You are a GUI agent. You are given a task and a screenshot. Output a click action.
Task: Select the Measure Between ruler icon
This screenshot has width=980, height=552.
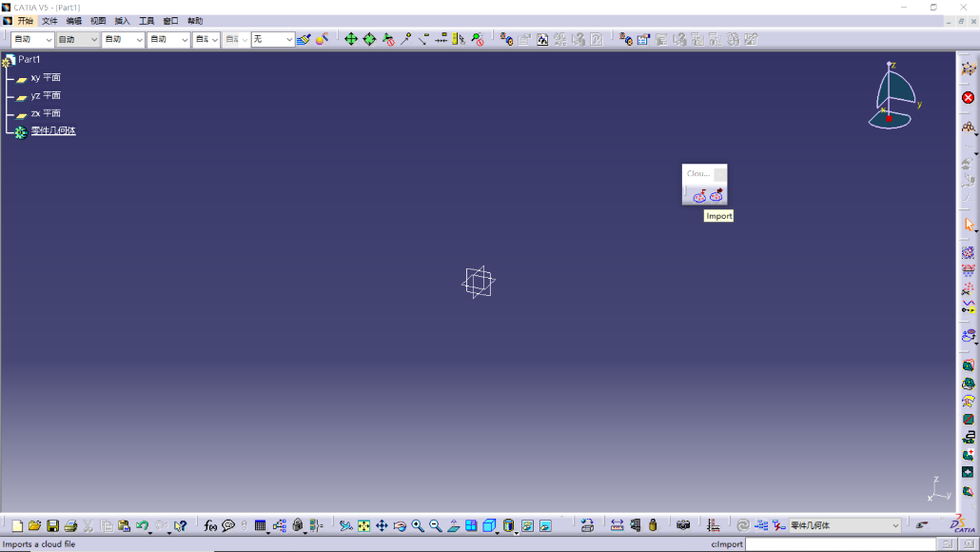(x=617, y=525)
